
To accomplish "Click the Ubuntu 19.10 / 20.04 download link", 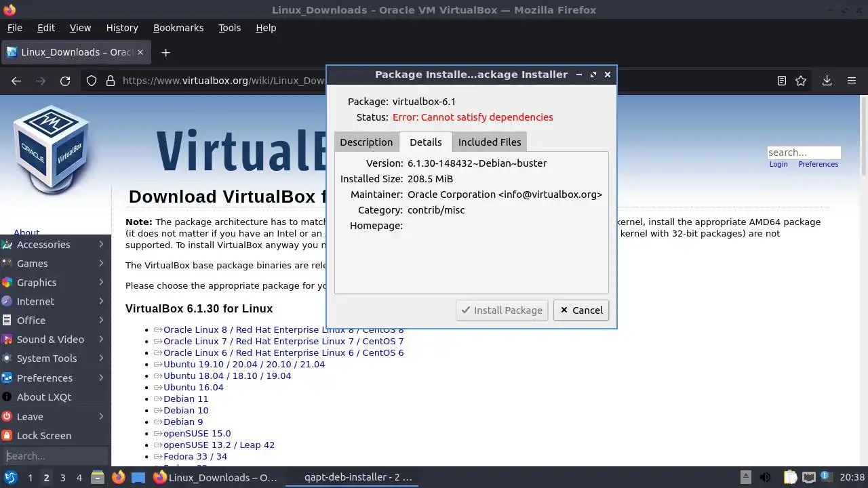I will (244, 364).
